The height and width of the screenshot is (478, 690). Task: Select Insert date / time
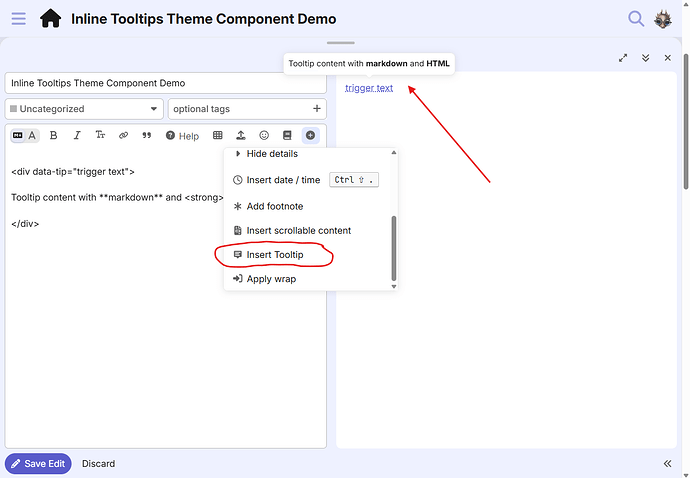308,180
